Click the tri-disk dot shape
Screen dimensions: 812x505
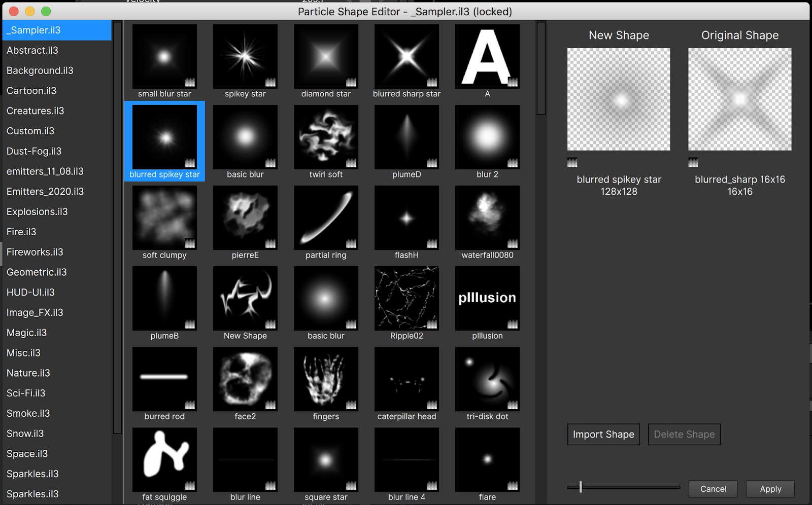487,379
